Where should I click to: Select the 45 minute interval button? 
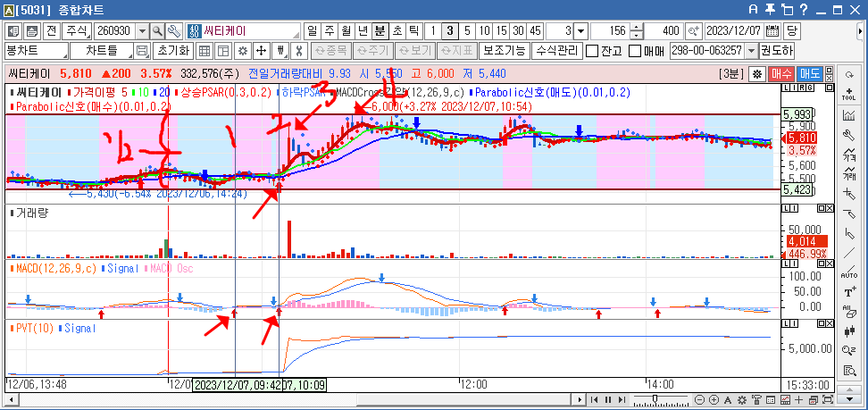(x=535, y=30)
